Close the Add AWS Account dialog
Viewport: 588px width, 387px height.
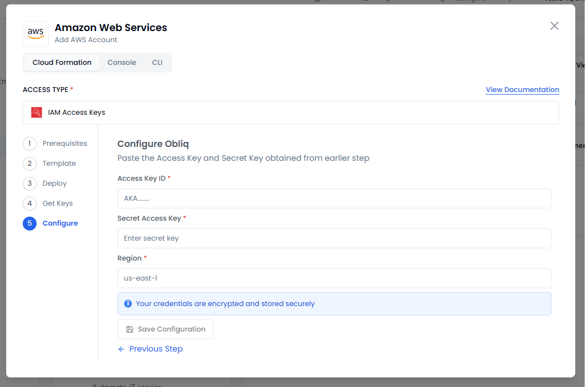pos(554,26)
